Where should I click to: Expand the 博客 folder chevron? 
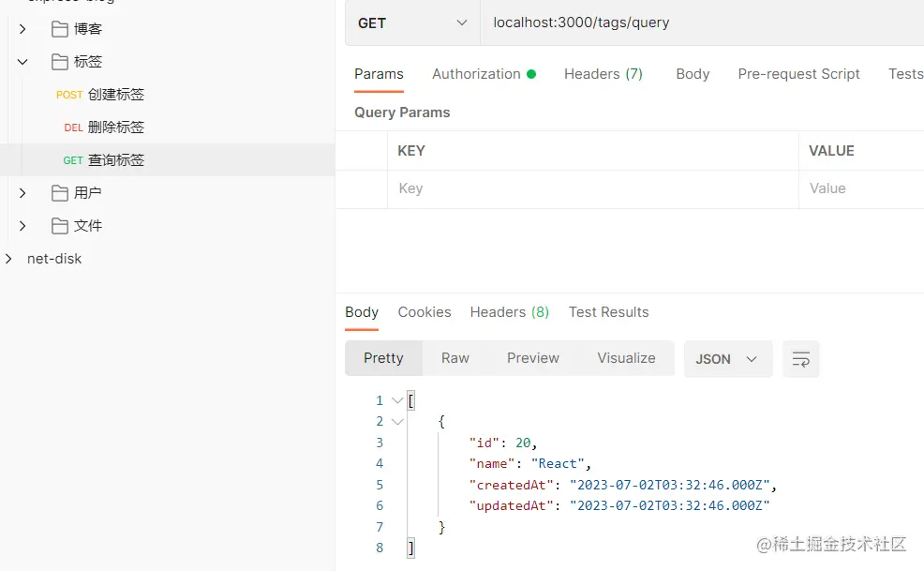tap(22, 29)
